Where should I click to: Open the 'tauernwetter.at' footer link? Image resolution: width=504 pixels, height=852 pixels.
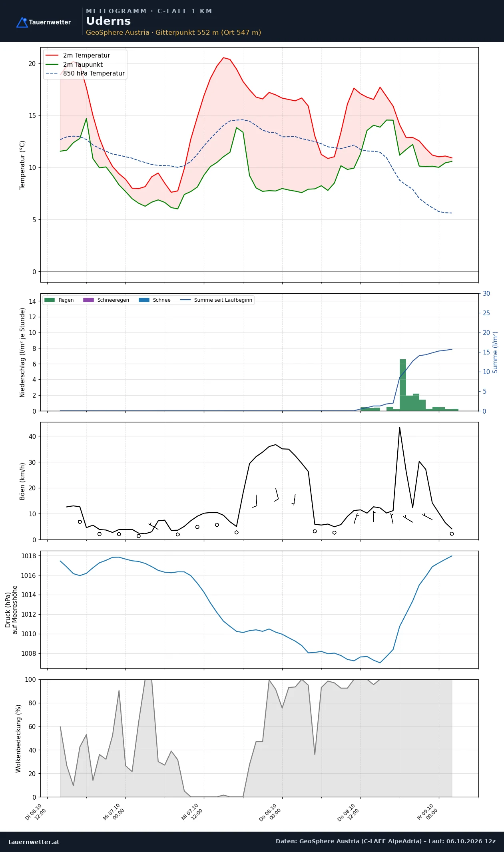click(x=34, y=842)
